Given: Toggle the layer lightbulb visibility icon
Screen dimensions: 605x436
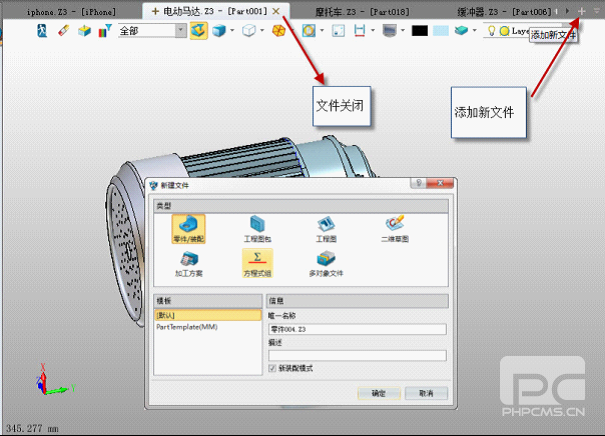Looking at the screenshot, I should coord(491,30).
